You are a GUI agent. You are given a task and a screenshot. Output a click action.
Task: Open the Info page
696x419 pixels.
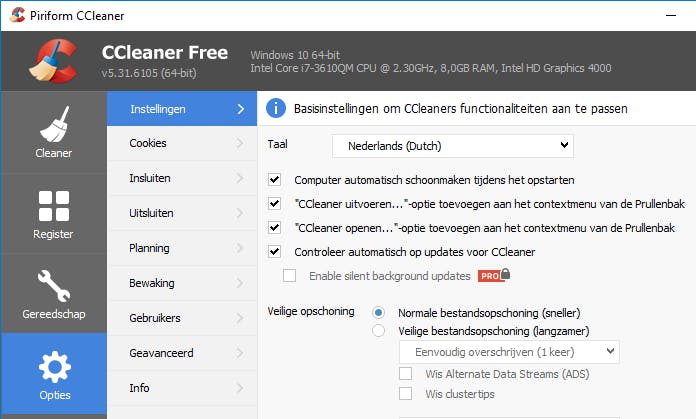tap(182, 388)
